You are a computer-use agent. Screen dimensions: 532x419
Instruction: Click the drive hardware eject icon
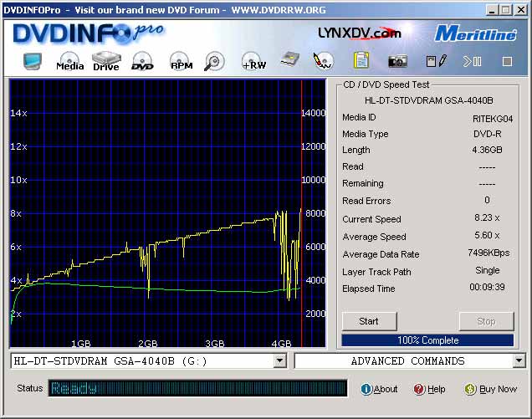click(x=290, y=60)
